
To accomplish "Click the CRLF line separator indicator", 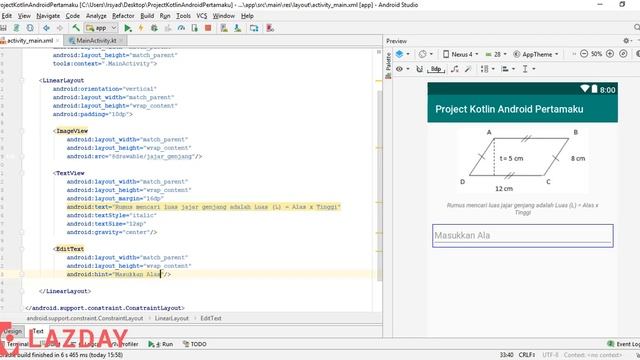I will [x=527, y=355].
